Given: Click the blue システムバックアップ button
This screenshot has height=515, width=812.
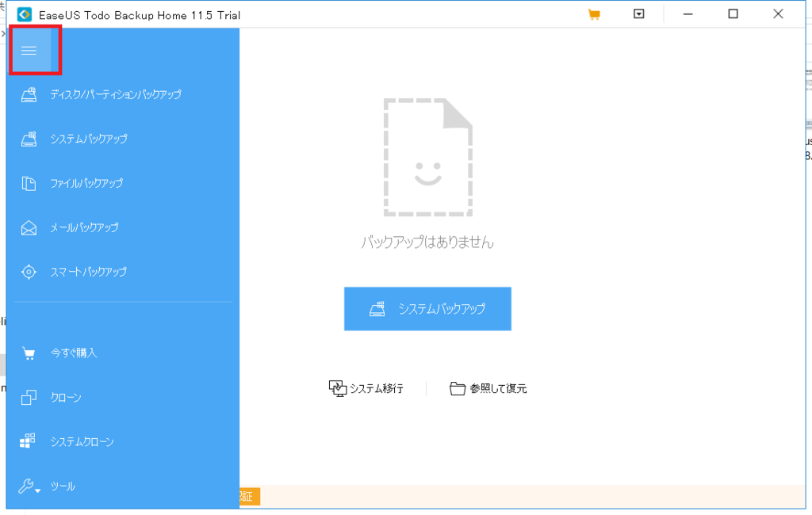Looking at the screenshot, I should click(427, 308).
